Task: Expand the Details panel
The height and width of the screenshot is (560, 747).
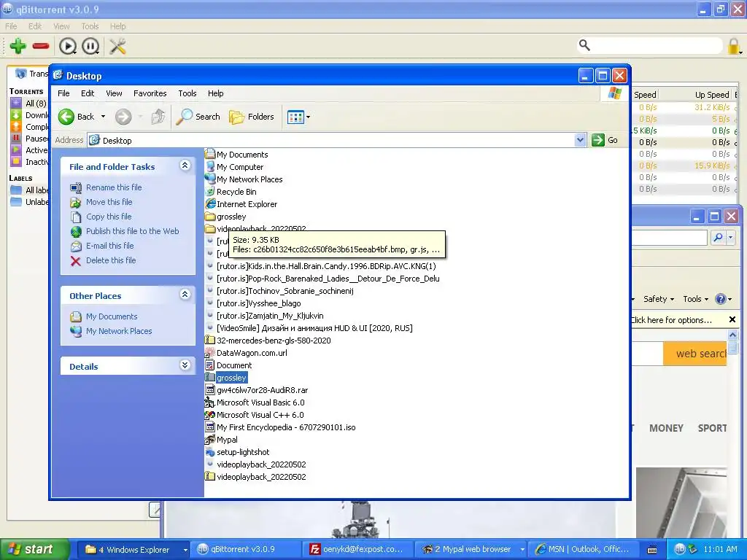Action: (x=185, y=365)
